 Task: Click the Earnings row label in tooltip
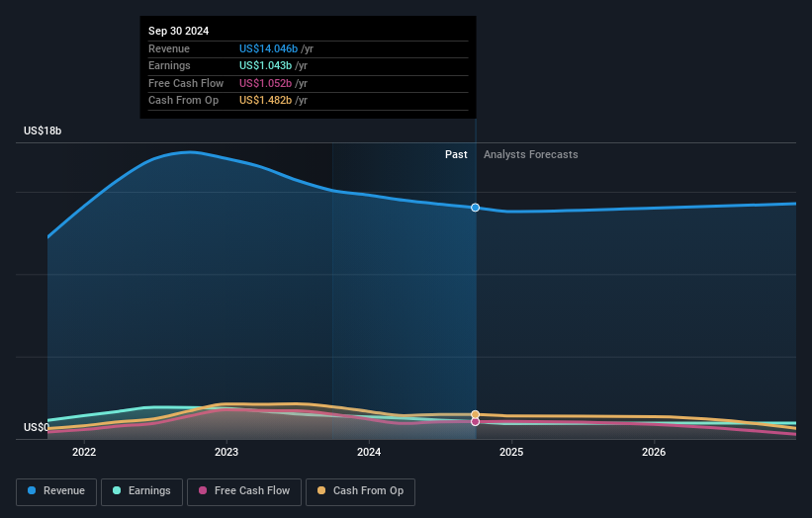169,65
